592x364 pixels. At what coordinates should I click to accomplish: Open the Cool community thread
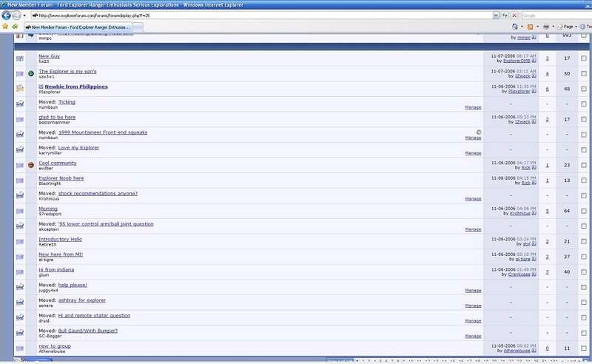click(58, 163)
